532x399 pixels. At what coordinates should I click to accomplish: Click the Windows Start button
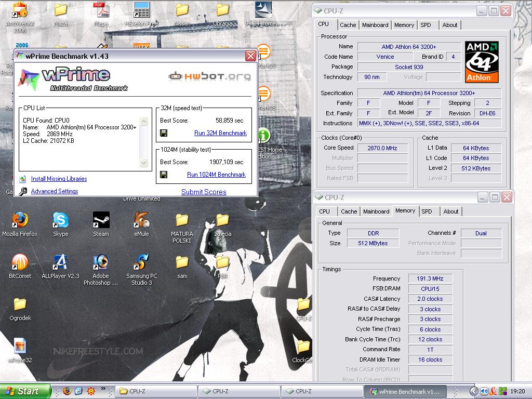[25, 391]
